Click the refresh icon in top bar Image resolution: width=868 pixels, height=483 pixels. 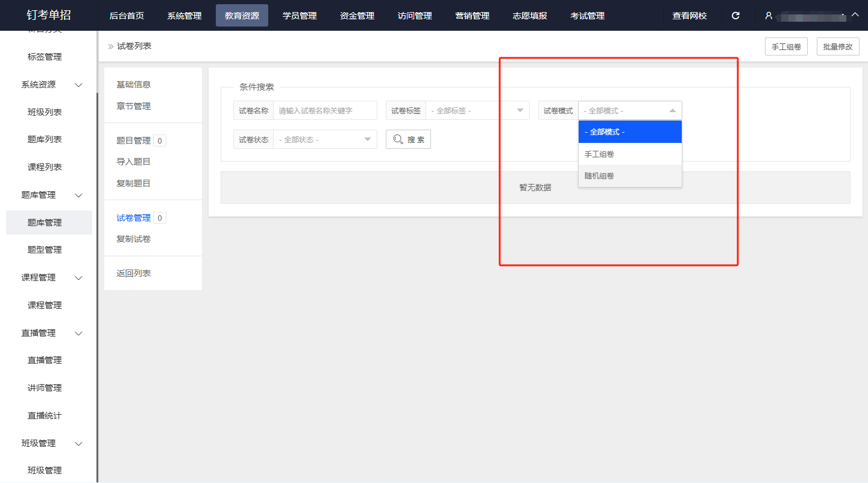click(x=735, y=16)
